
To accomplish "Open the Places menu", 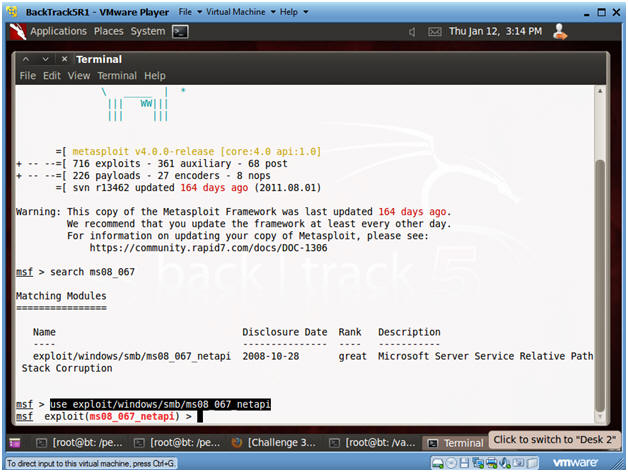I will (x=109, y=31).
